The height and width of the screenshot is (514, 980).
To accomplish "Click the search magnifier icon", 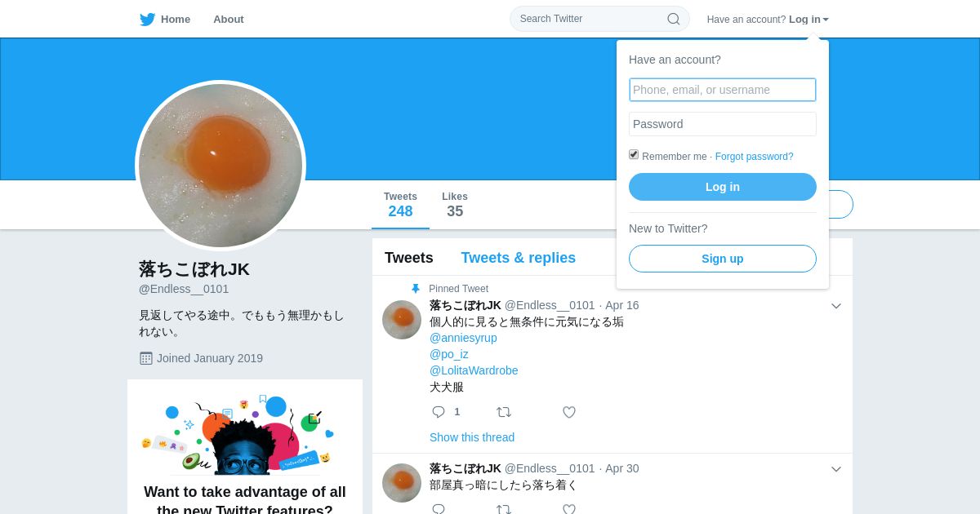I will (x=674, y=19).
